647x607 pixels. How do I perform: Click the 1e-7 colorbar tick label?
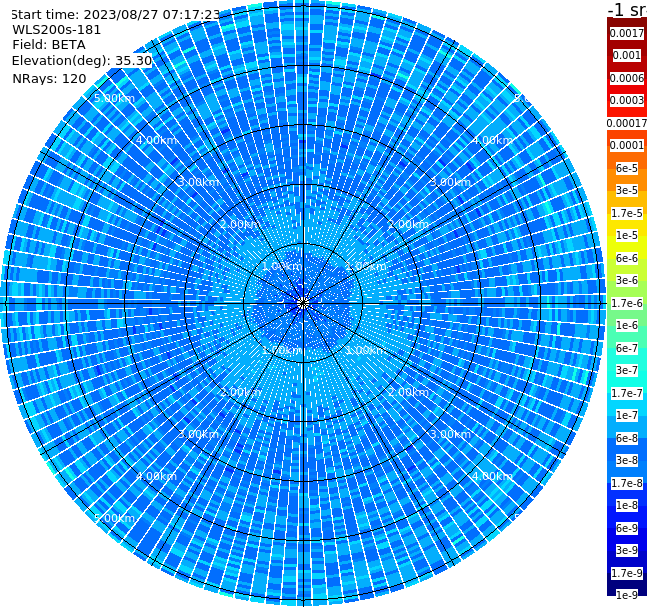tap(627, 415)
